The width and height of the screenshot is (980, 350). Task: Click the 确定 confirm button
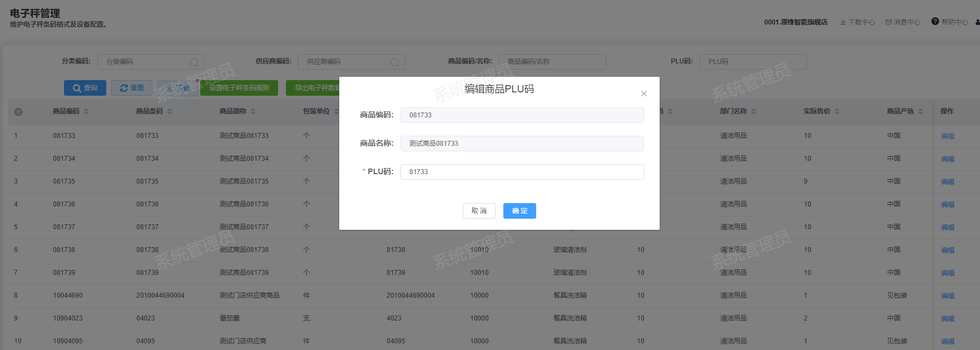click(x=519, y=211)
